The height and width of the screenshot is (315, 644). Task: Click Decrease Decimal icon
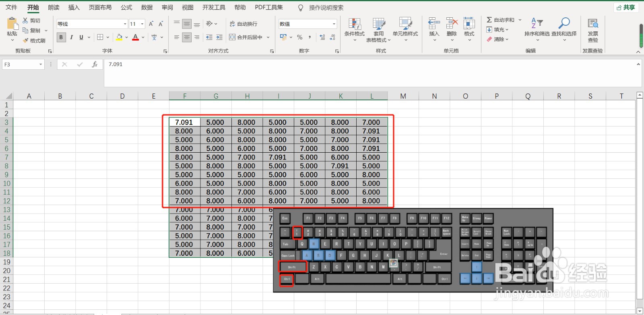332,37
